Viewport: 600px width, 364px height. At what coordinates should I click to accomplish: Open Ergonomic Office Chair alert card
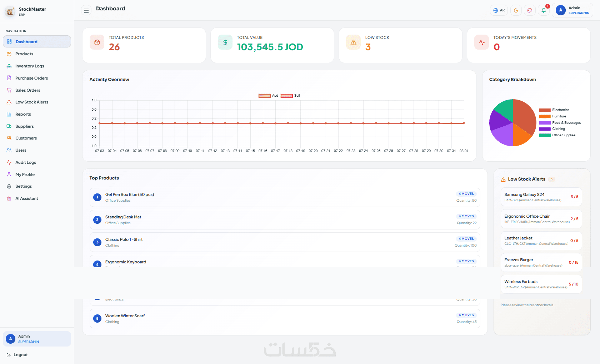(541, 219)
